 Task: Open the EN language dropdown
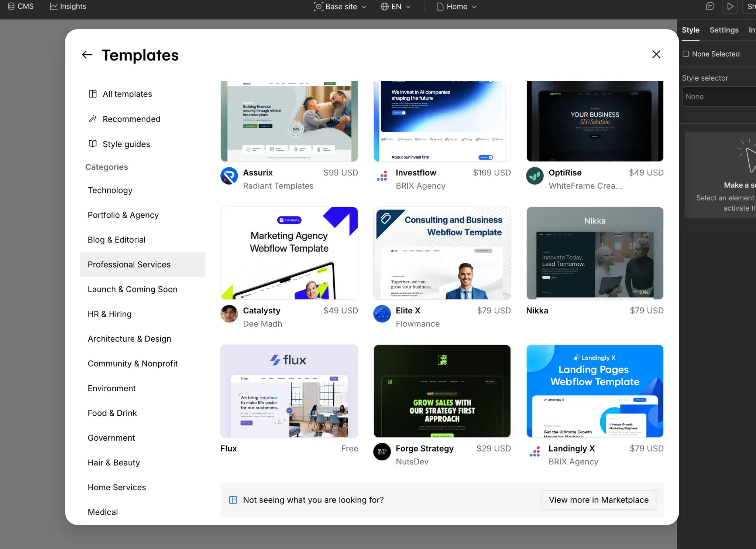tap(395, 7)
